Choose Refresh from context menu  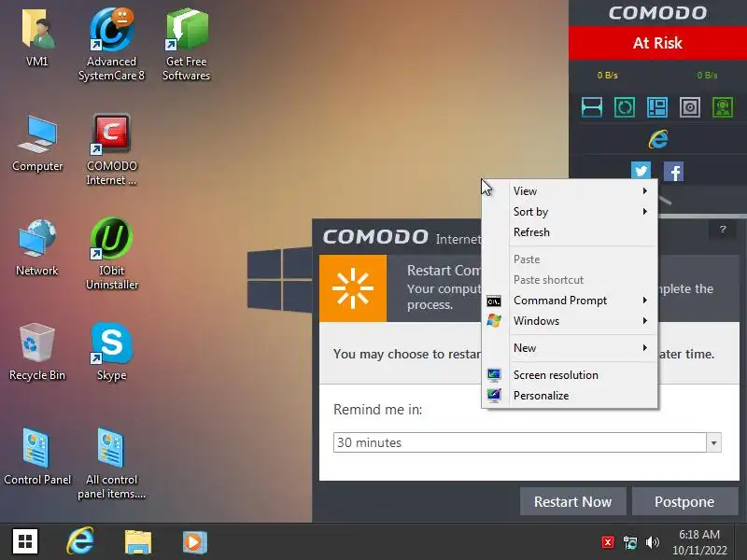(570, 231)
